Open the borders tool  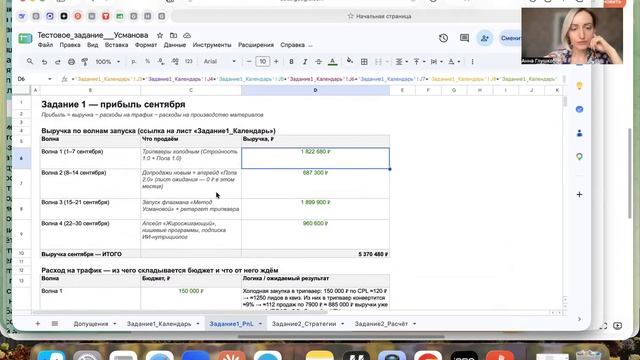[364, 62]
